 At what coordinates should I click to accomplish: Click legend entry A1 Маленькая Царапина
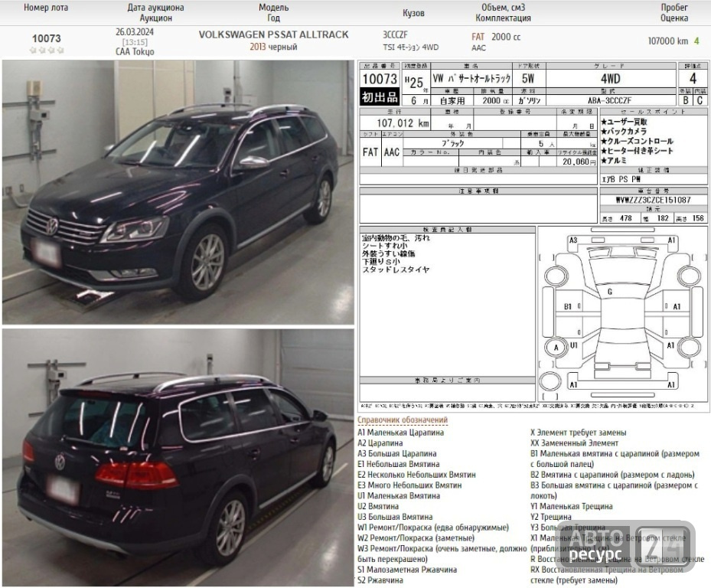pos(401,433)
